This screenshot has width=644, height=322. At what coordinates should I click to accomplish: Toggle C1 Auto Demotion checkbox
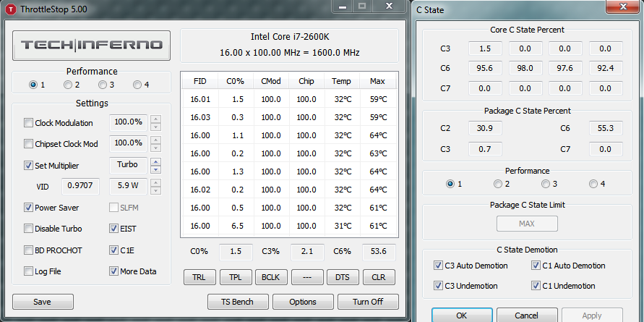tap(535, 266)
